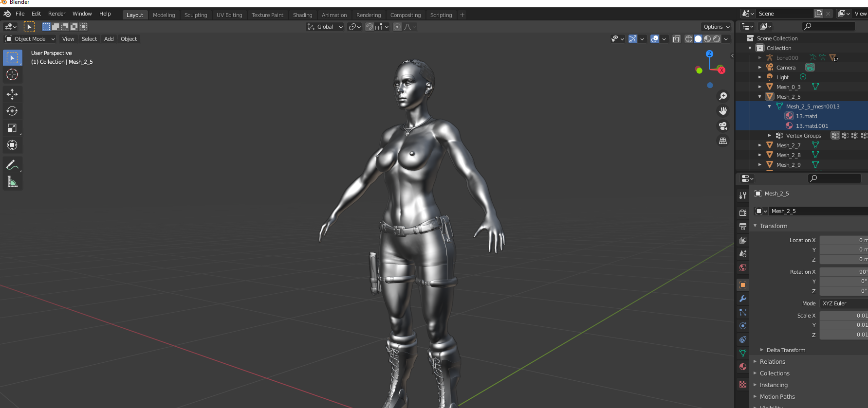Open the viewport Select menu

pyautogui.click(x=89, y=39)
